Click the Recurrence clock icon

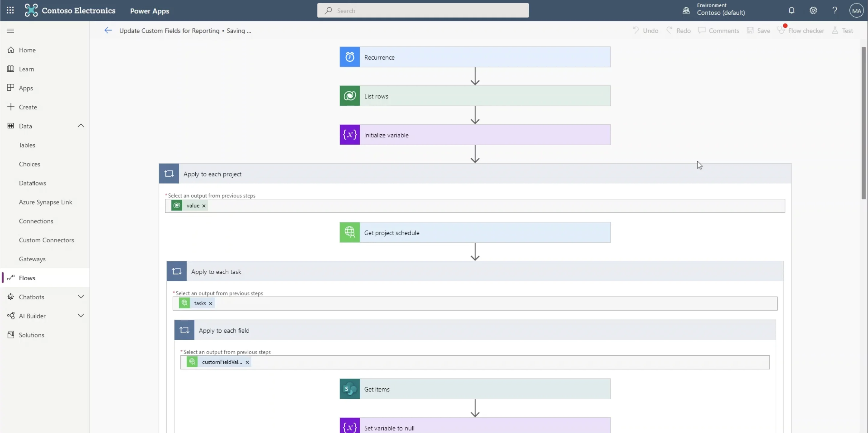[x=349, y=57]
